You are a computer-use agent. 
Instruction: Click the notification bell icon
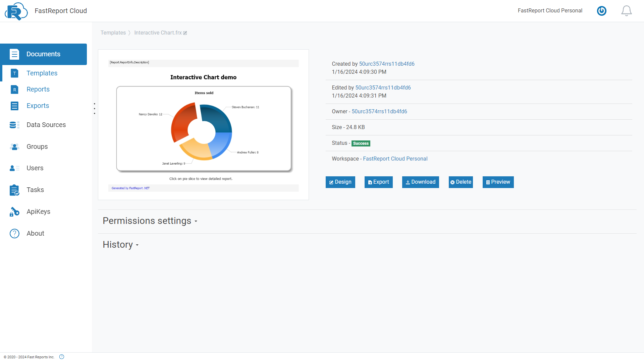click(626, 11)
